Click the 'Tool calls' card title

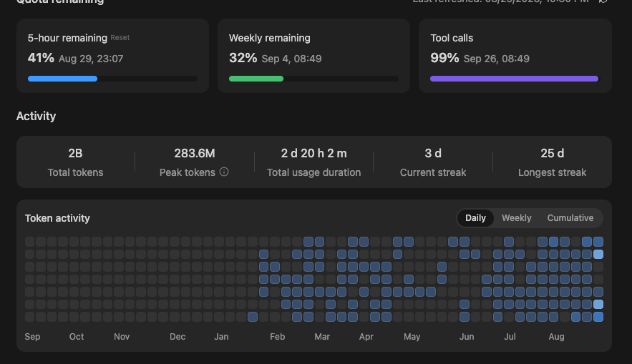pos(452,38)
